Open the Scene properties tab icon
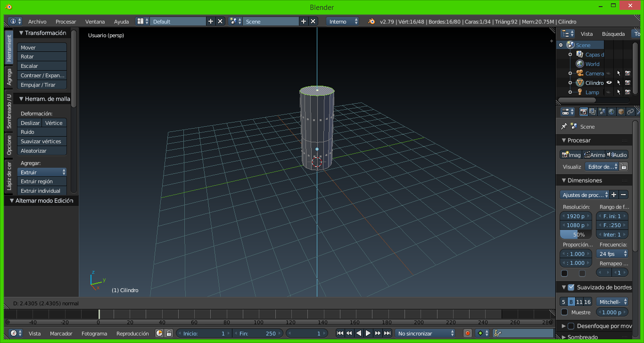This screenshot has height=343, width=644. tap(602, 112)
